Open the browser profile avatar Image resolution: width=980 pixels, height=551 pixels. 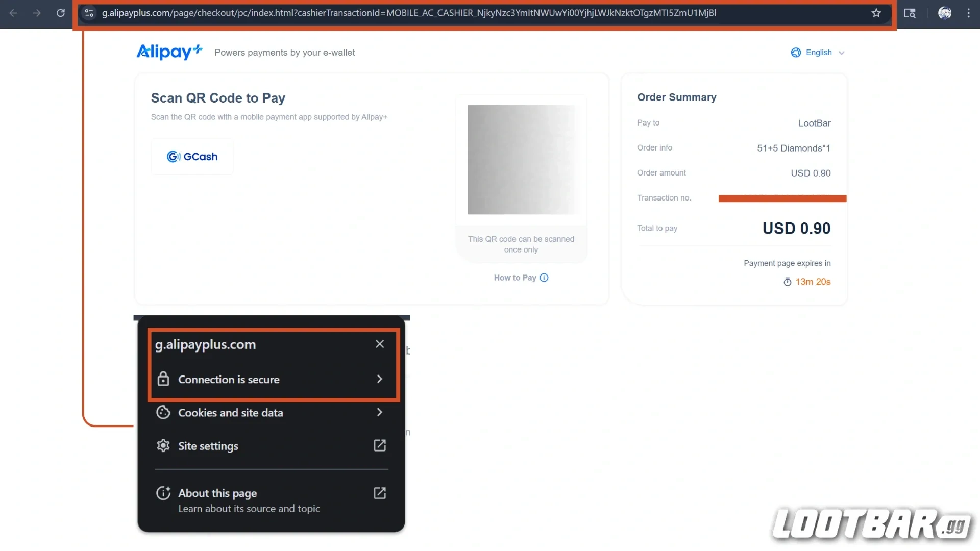tap(945, 13)
